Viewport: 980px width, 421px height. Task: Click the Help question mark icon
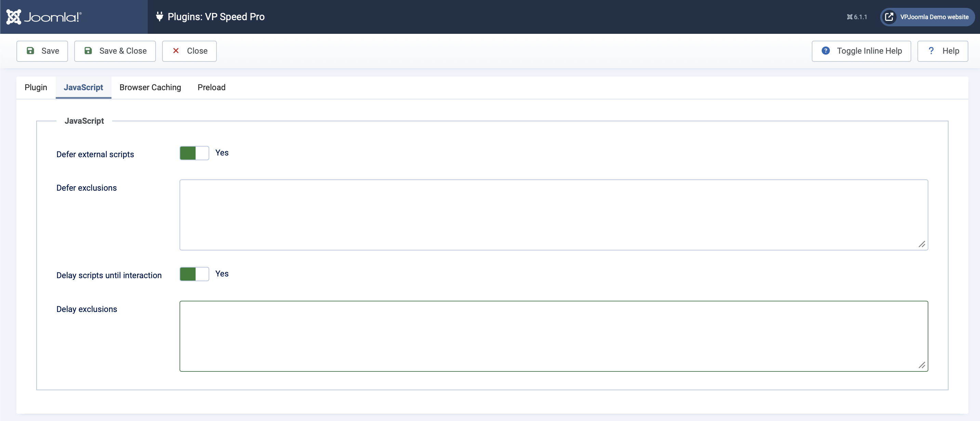pos(931,51)
